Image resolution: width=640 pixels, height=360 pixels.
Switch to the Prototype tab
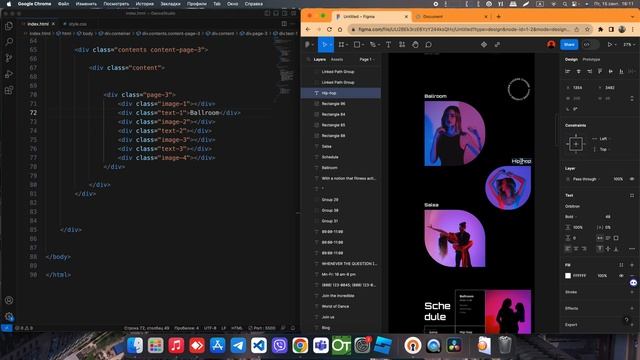point(591,60)
